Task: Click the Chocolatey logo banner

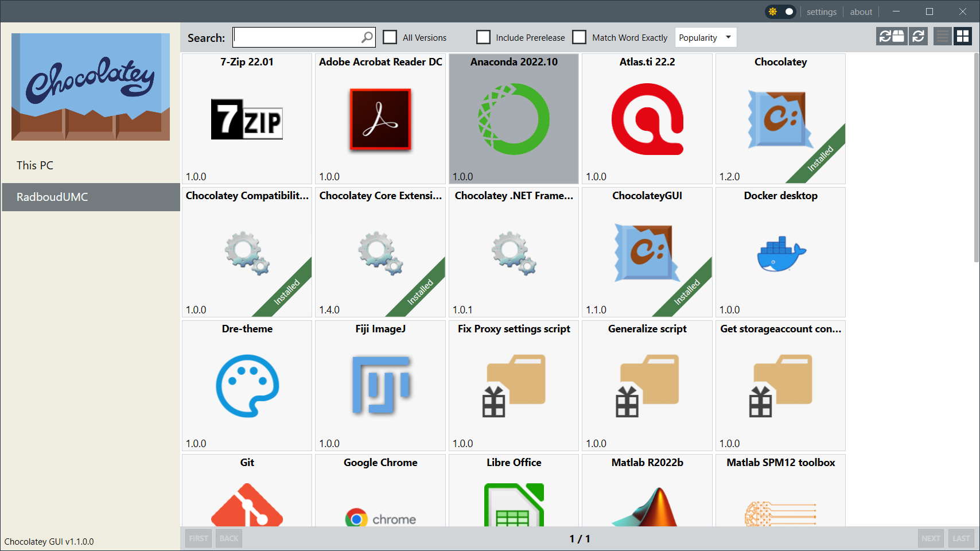Action: pos(91,87)
